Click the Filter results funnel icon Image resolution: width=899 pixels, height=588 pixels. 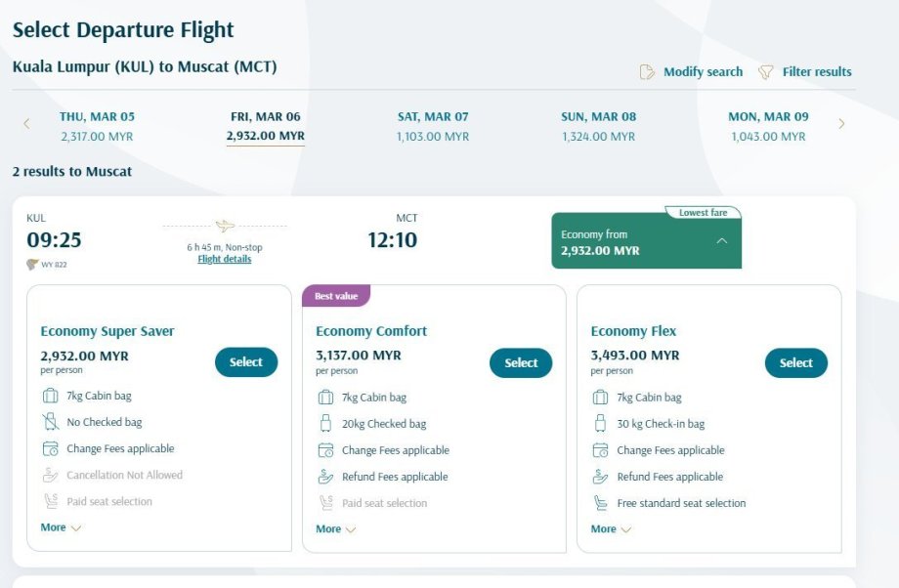point(766,72)
